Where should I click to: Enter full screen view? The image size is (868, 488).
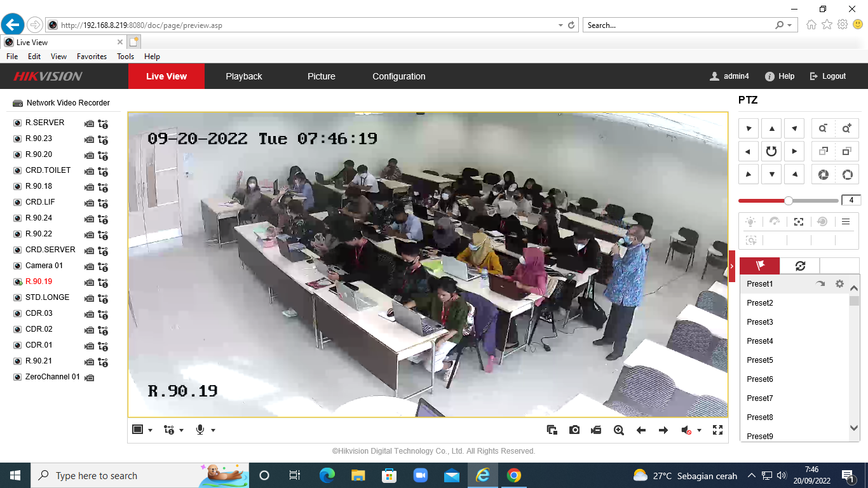coord(718,430)
